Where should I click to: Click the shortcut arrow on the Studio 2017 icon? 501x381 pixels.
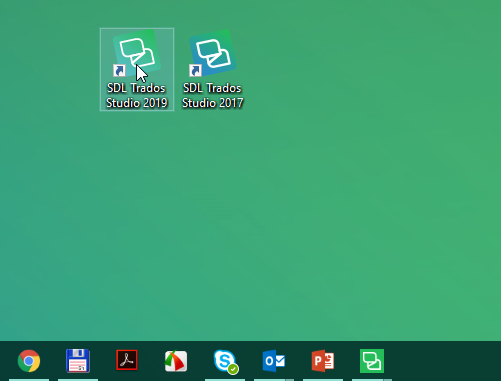pyautogui.click(x=195, y=71)
